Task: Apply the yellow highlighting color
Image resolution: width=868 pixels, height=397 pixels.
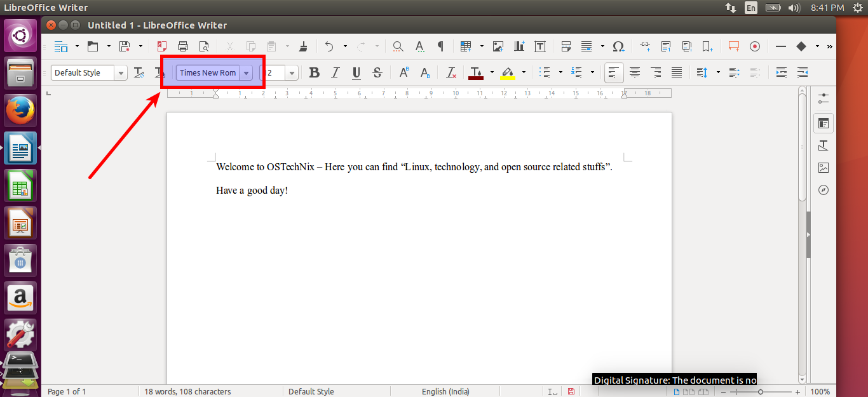Action: tap(507, 73)
